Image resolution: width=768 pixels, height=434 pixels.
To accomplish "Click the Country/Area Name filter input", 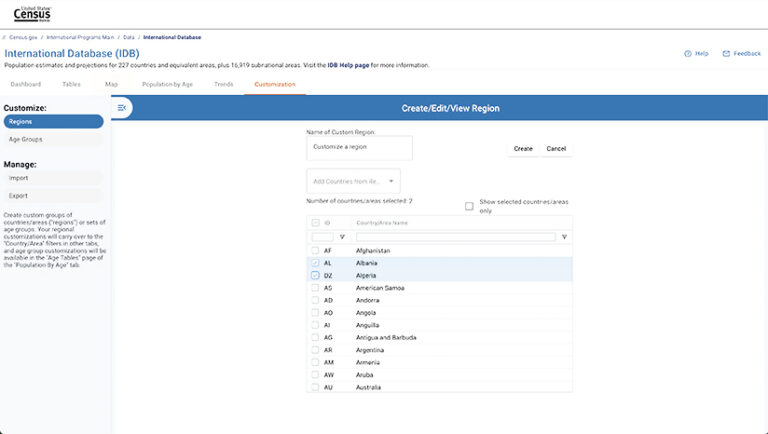I will (x=456, y=237).
